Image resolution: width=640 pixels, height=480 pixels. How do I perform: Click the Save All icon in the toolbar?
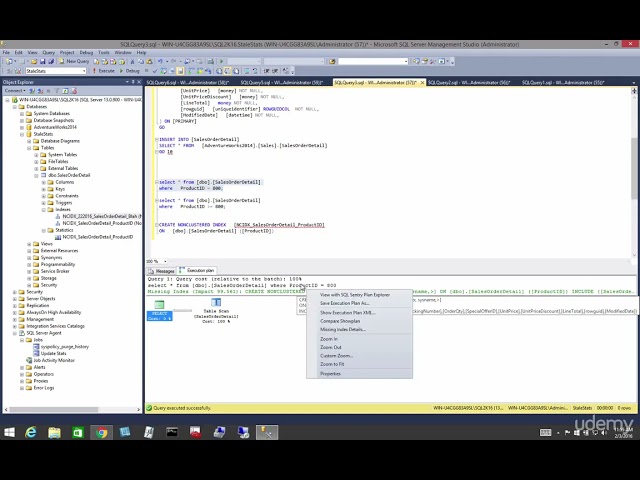click(51, 61)
